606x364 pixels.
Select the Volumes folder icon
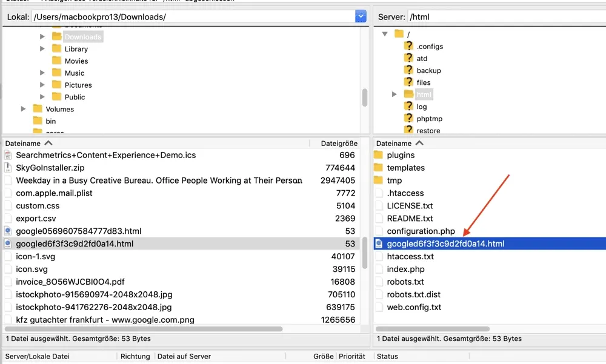point(38,108)
